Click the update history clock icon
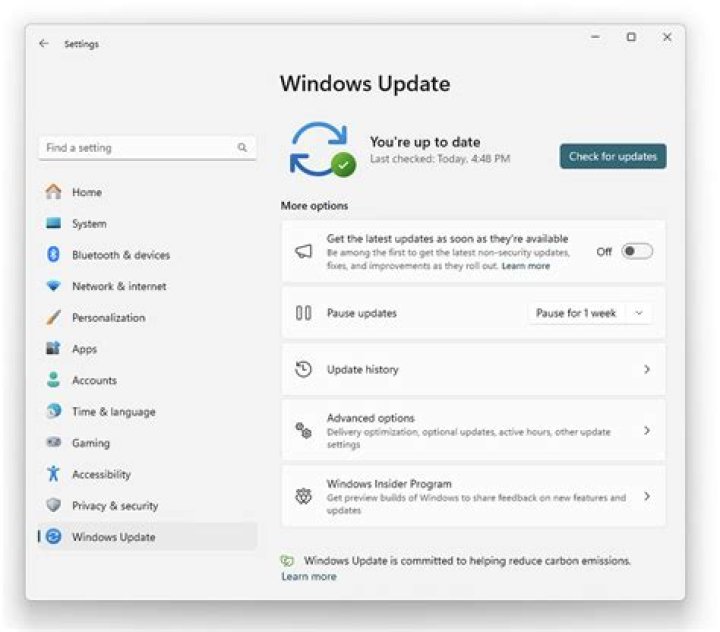The width and height of the screenshot is (720, 632). point(304,369)
